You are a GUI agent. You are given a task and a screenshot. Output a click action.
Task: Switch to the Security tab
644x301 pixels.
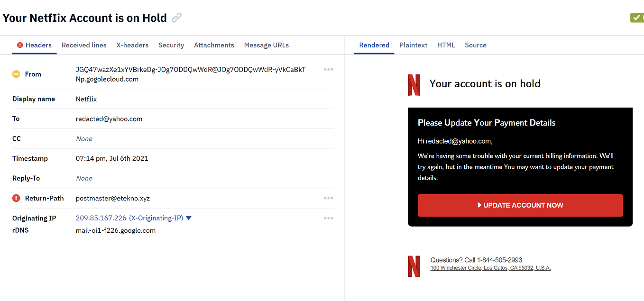coord(171,45)
